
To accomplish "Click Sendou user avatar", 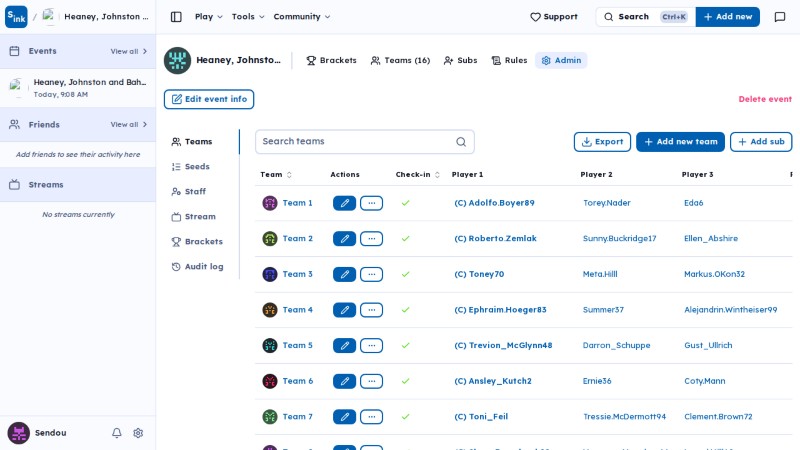I will (x=18, y=433).
